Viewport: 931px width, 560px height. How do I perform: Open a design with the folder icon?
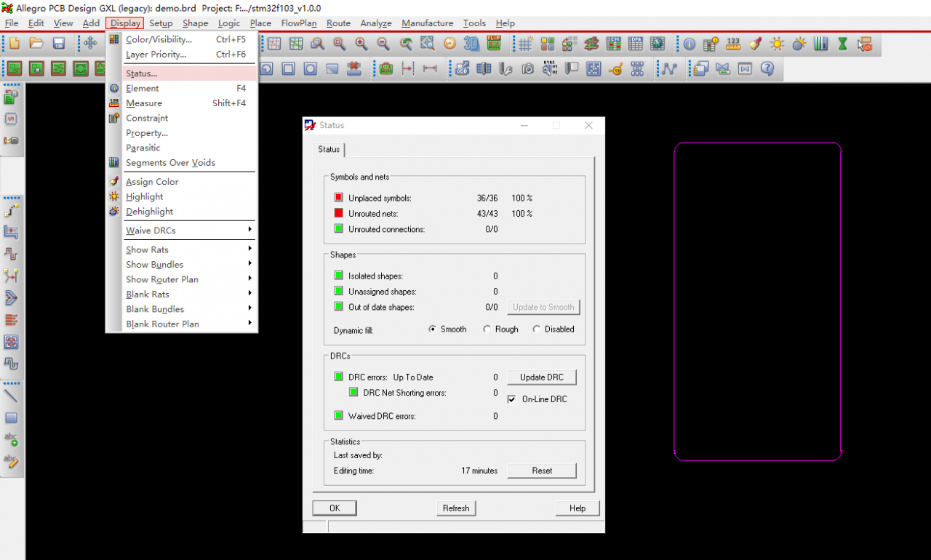point(36,44)
